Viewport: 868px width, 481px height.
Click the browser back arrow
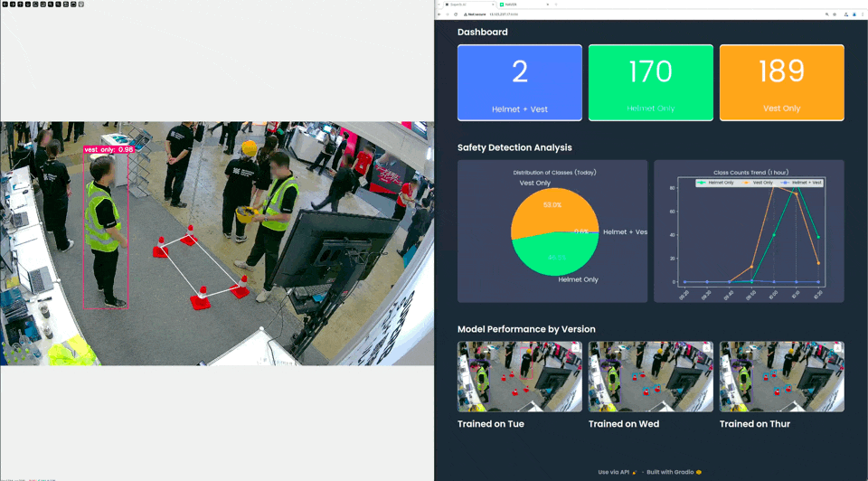click(x=439, y=14)
